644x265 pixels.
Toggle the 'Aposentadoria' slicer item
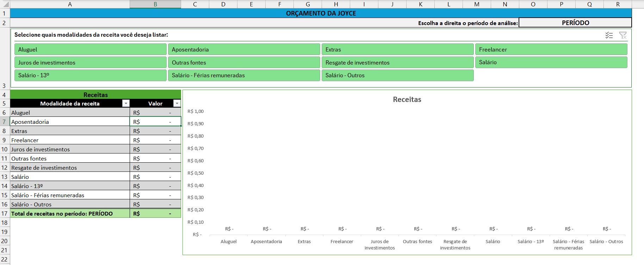244,49
